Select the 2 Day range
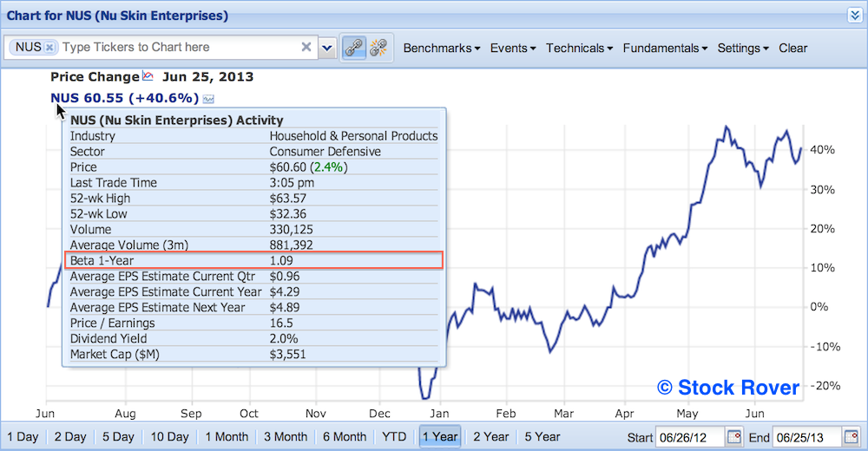 [70, 436]
